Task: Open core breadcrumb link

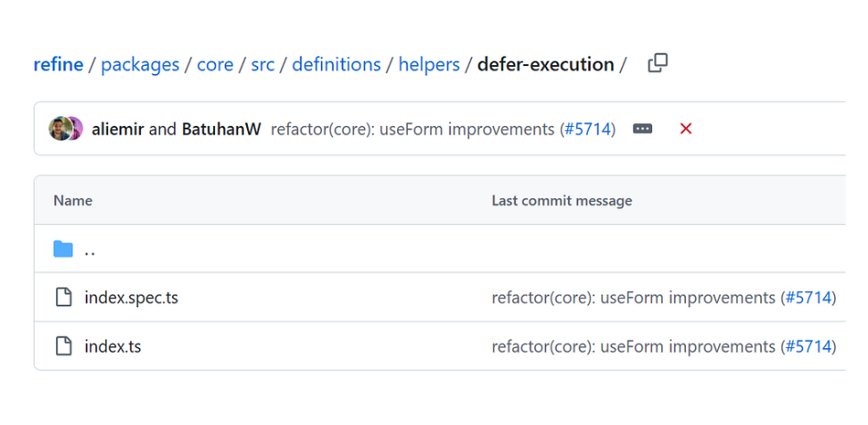Action: (x=215, y=65)
